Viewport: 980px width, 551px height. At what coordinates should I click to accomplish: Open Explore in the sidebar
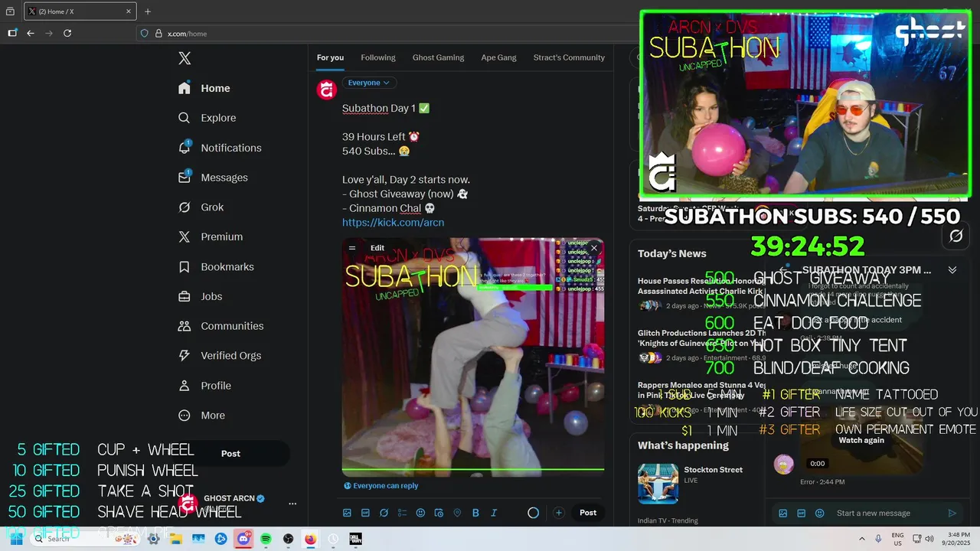[207, 118]
